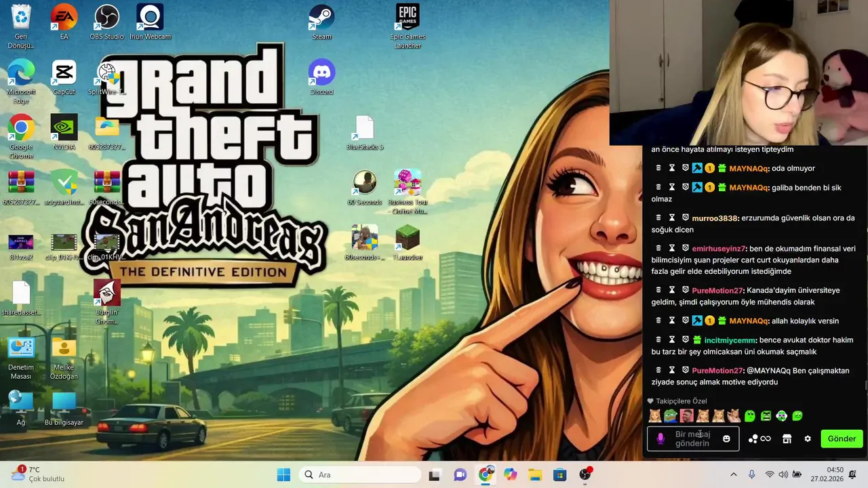868x488 pixels.
Task: Open the volume tray icon
Action: point(783,475)
